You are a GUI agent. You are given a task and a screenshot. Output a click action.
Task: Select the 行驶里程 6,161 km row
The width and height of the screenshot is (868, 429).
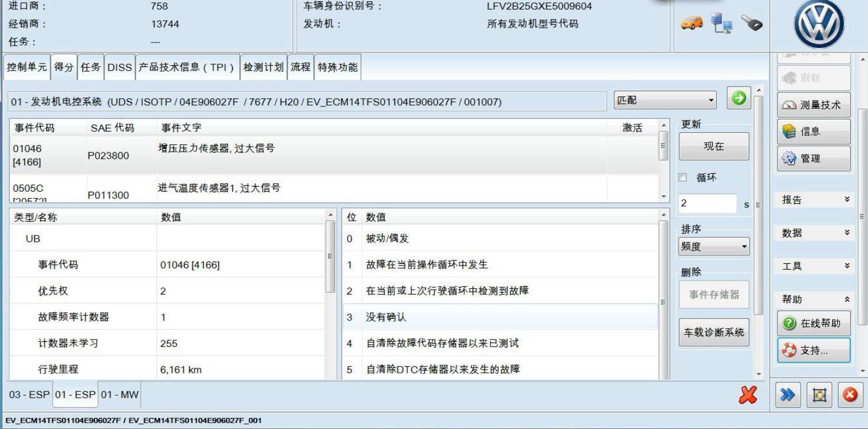point(168,369)
